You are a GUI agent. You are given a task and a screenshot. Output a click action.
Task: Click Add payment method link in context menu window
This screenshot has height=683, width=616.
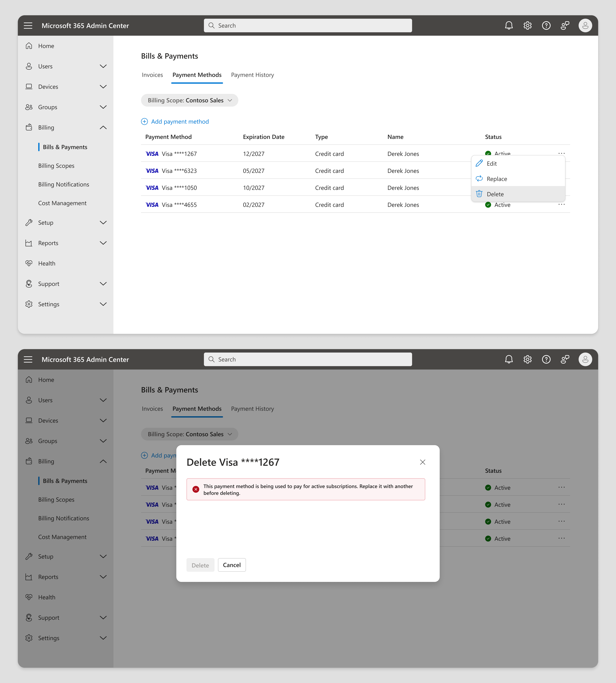point(175,121)
